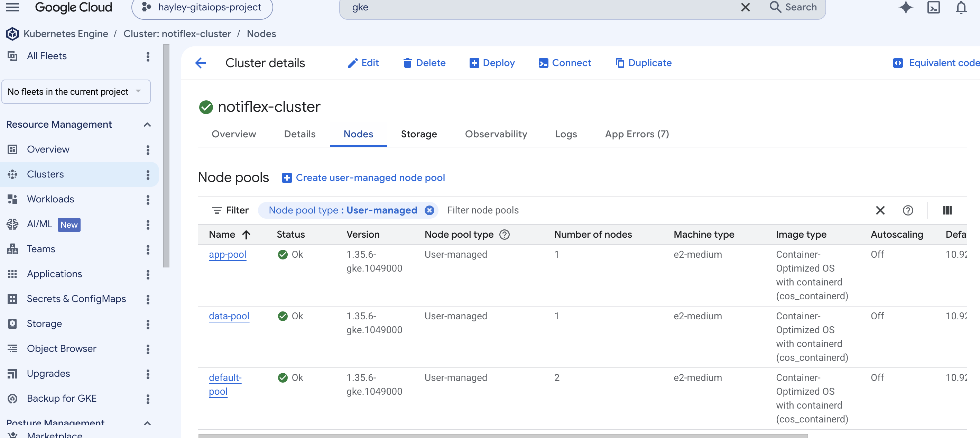
Task: Collapse Resource Management section
Action: [x=147, y=125]
